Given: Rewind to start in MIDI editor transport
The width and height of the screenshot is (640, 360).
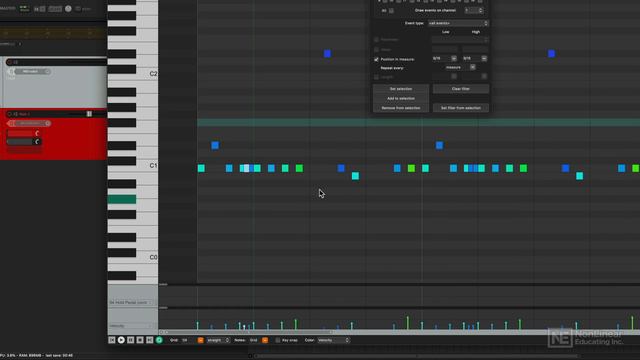Looking at the screenshot, I should 112,340.
